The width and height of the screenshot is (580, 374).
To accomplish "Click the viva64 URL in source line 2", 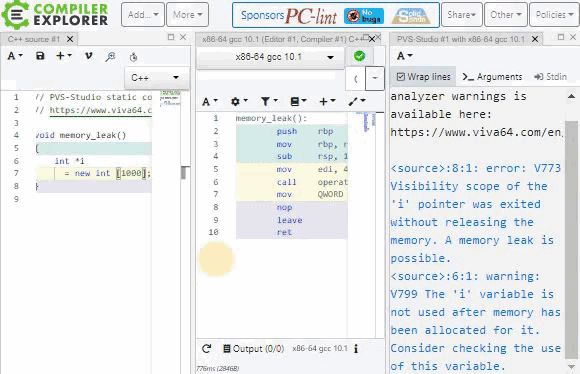I will [x=101, y=110].
